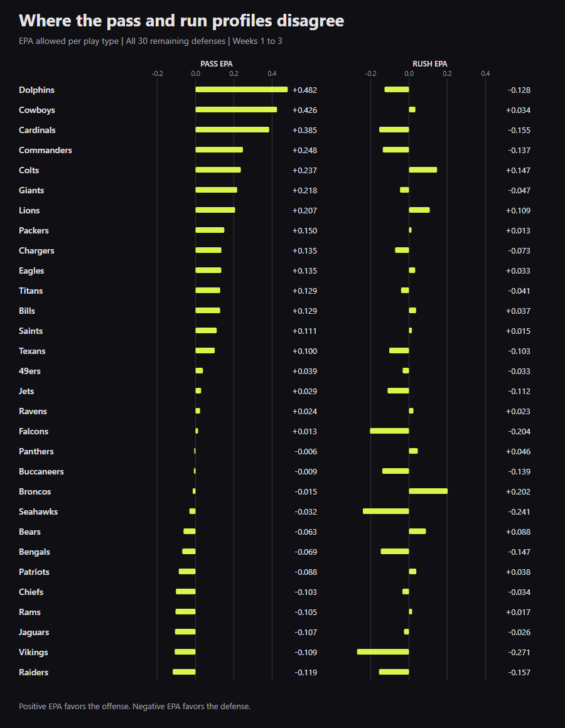
Task: Click the Colts rush EPA bar
Action: point(423,170)
